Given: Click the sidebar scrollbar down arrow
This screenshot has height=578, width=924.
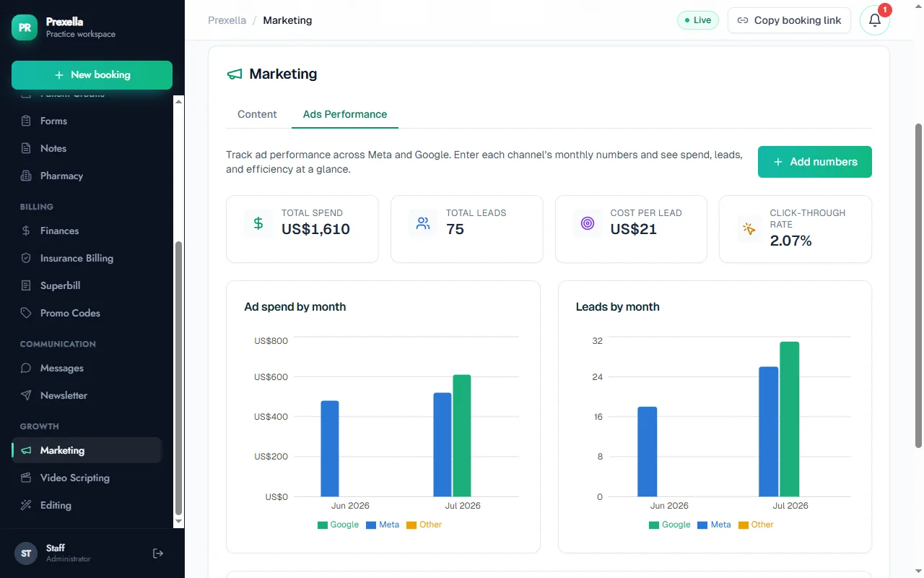Looking at the screenshot, I should (179, 521).
